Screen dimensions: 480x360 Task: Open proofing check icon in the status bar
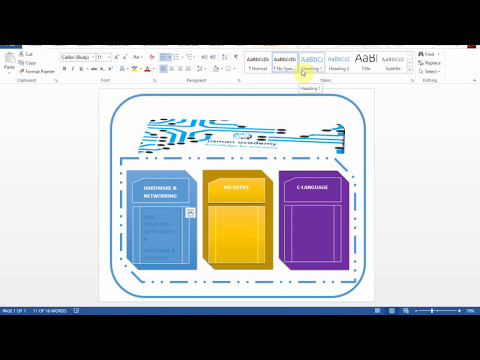point(76,311)
